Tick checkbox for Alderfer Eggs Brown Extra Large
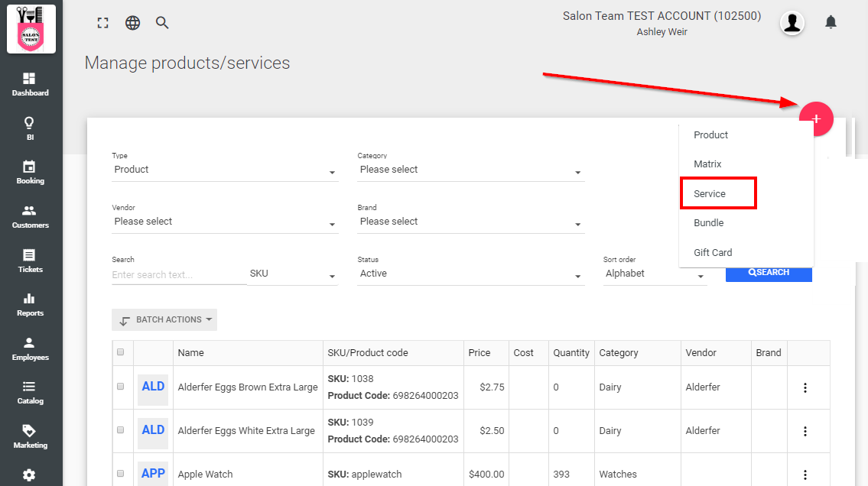Image resolution: width=868 pixels, height=486 pixels. pyautogui.click(x=120, y=387)
